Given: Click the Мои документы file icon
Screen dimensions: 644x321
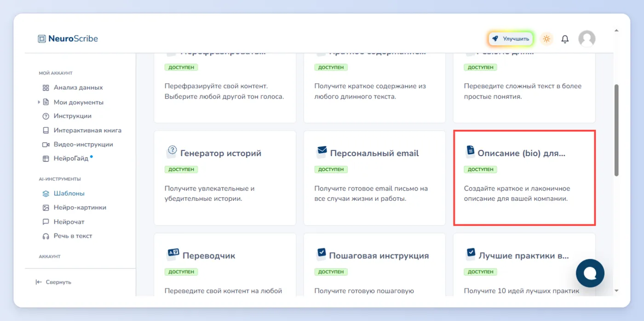Looking at the screenshot, I should pos(46,102).
